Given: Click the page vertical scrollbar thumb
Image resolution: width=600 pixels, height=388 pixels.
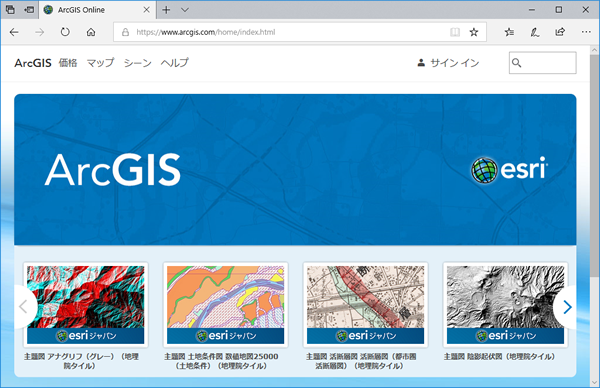Looking at the screenshot, I should coord(594,165).
